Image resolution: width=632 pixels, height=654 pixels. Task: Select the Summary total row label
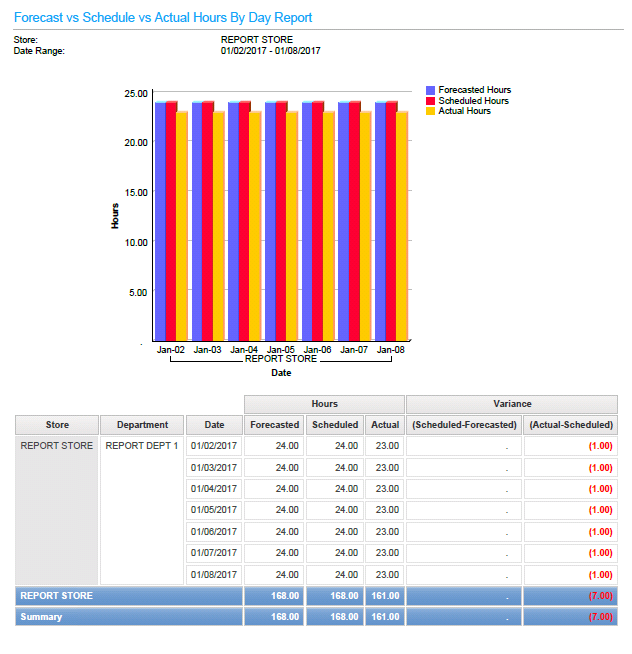(42, 617)
